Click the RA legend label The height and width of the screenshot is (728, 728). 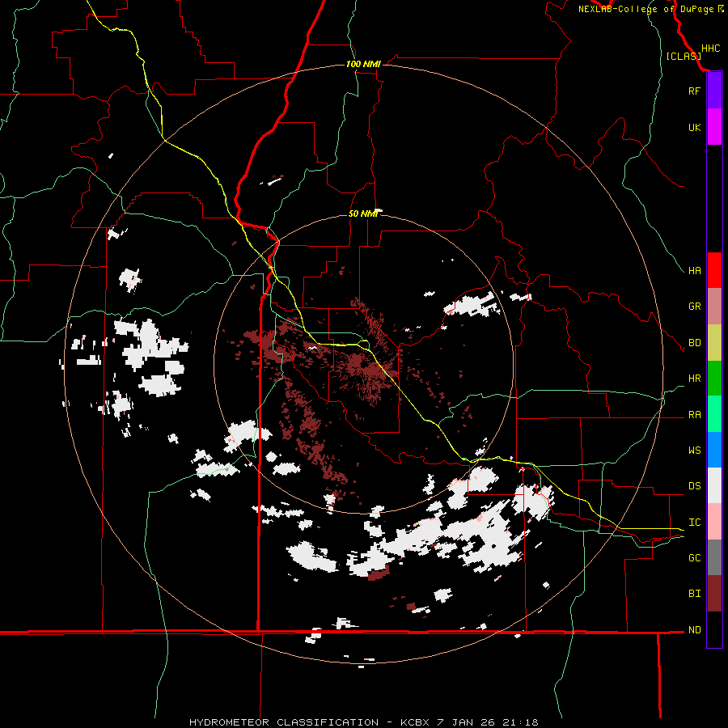(x=694, y=414)
